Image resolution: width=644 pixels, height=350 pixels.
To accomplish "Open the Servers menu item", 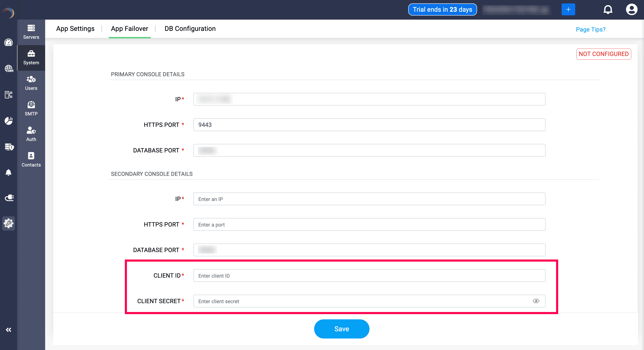I will pos(31,32).
